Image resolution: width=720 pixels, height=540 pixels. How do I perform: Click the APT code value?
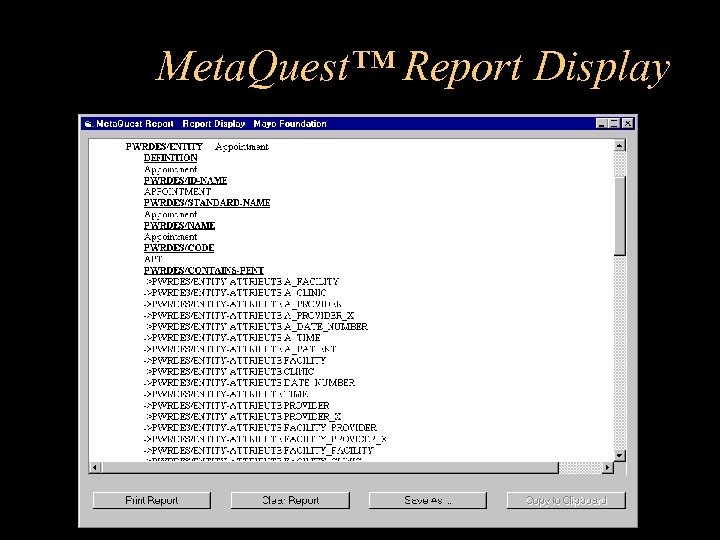pos(153,259)
